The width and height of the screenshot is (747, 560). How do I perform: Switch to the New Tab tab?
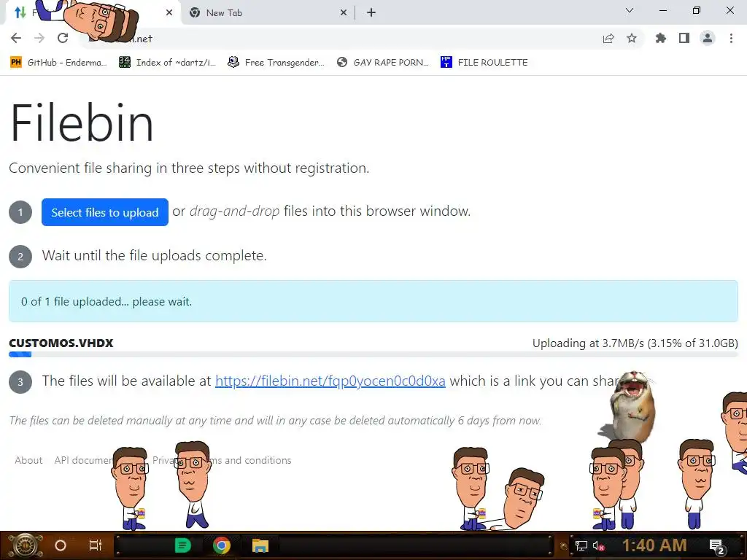coord(267,13)
